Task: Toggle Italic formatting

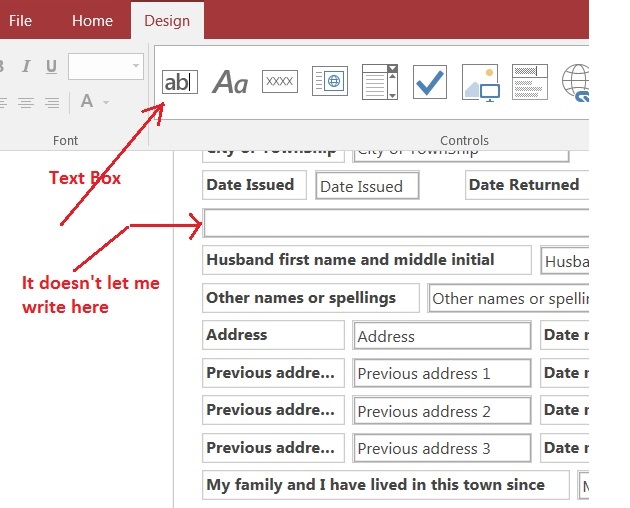Action: (26, 66)
